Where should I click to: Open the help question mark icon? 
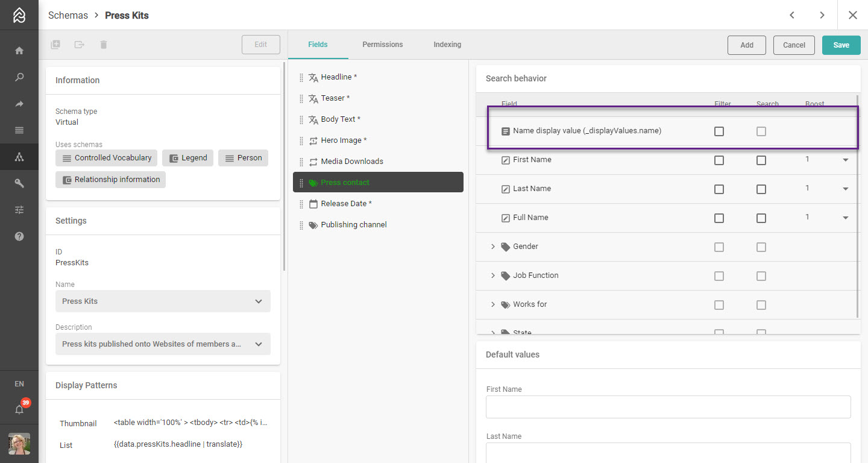[19, 236]
